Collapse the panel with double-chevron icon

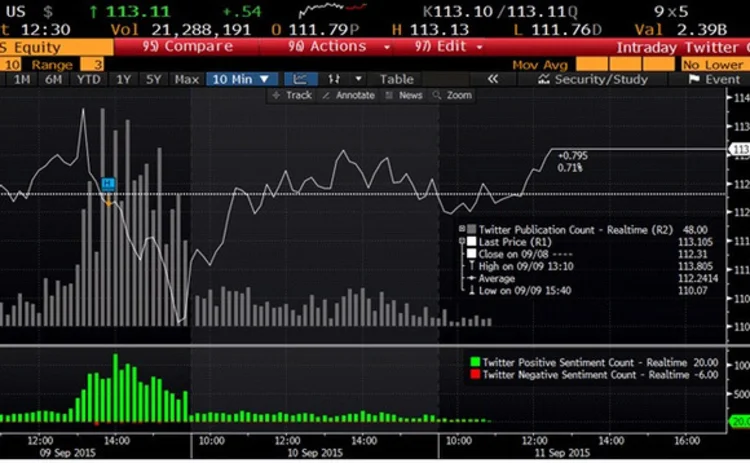493,79
